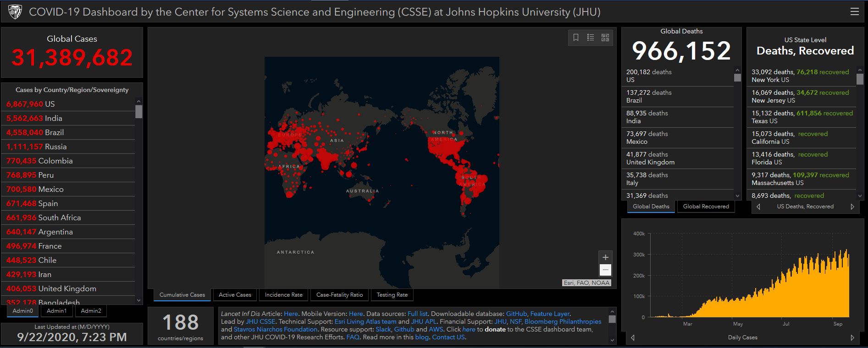Click next arrow beside US Deaths, Recovered
This screenshot has width=868, height=348.
point(852,207)
